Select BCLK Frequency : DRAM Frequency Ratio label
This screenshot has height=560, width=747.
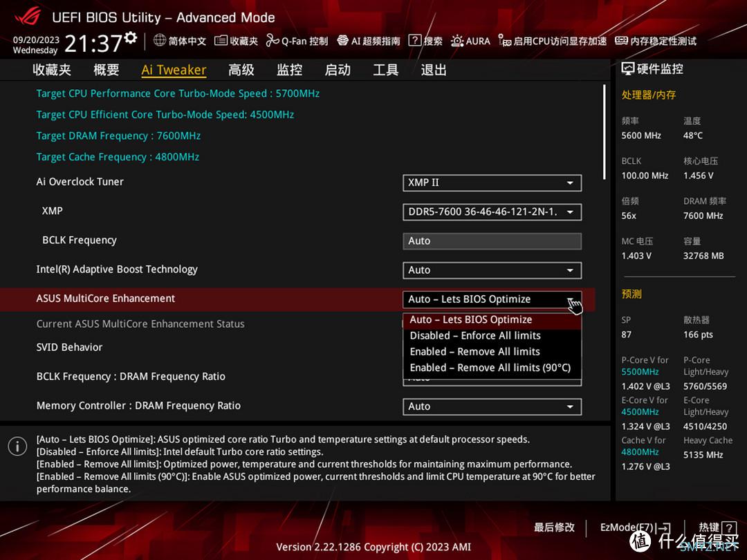131,377
